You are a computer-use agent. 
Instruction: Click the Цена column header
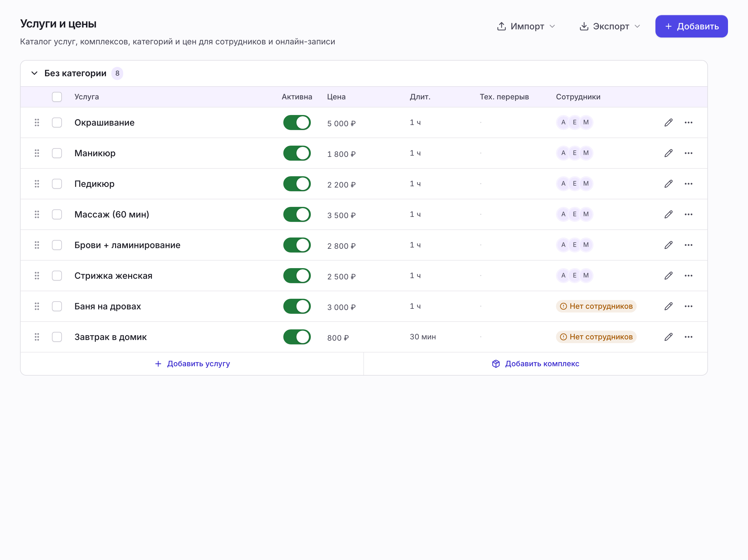tap(336, 97)
